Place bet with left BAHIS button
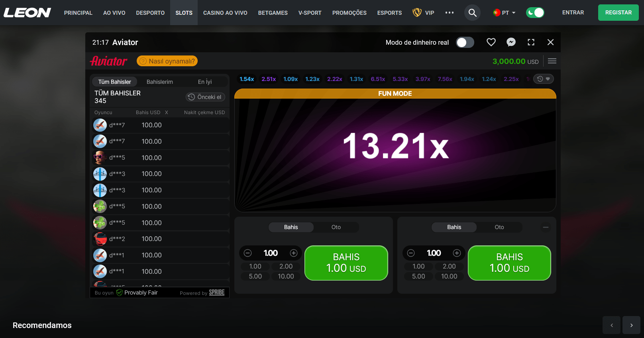Viewport: 644px width, 338px height. point(346,263)
